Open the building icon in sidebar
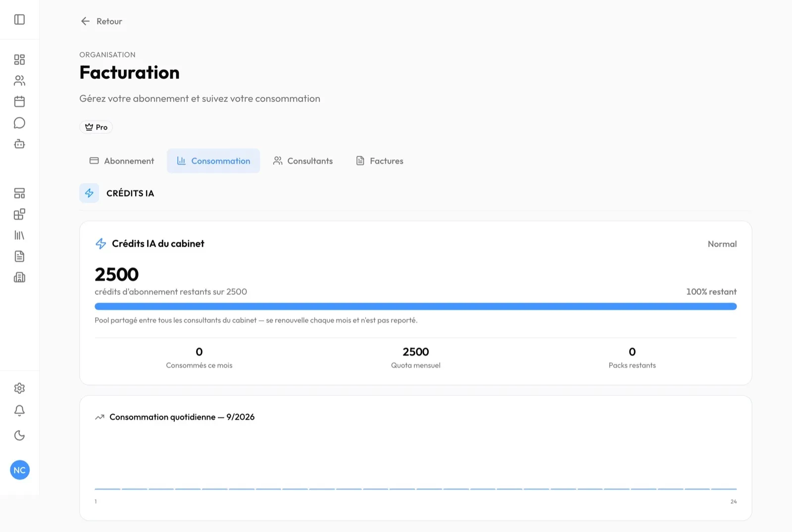This screenshot has height=532, width=792. 19,277
